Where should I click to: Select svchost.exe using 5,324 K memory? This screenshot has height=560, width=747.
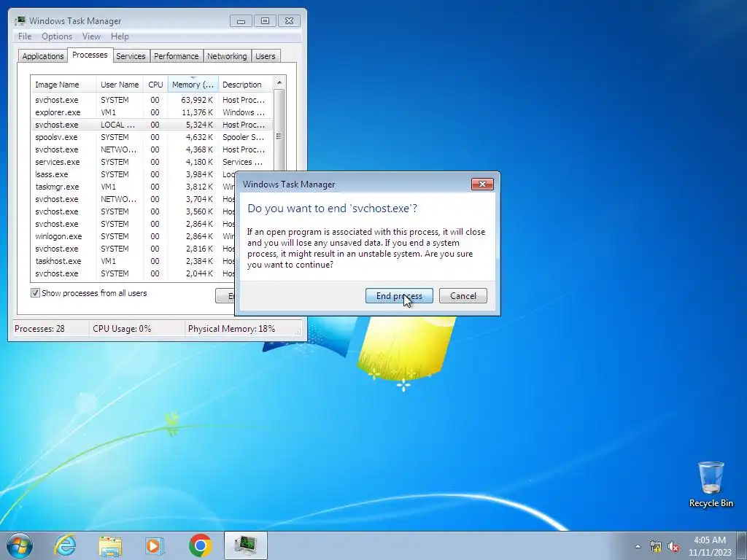(152, 125)
